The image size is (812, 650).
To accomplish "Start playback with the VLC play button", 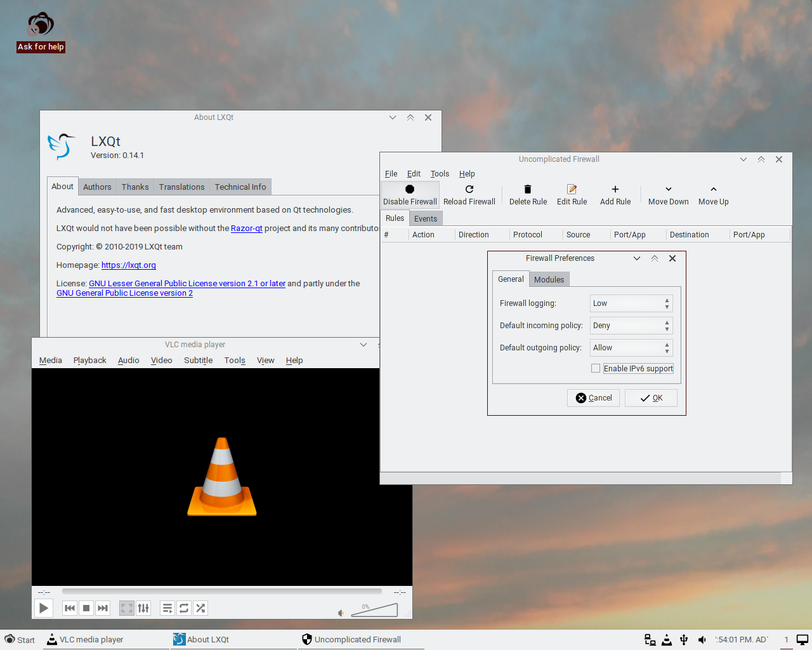I will point(44,608).
